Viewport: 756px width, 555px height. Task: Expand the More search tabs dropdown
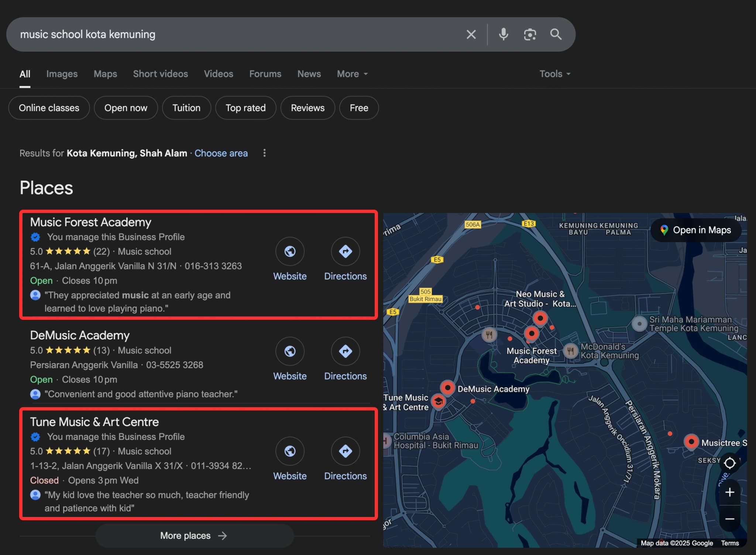[352, 74]
